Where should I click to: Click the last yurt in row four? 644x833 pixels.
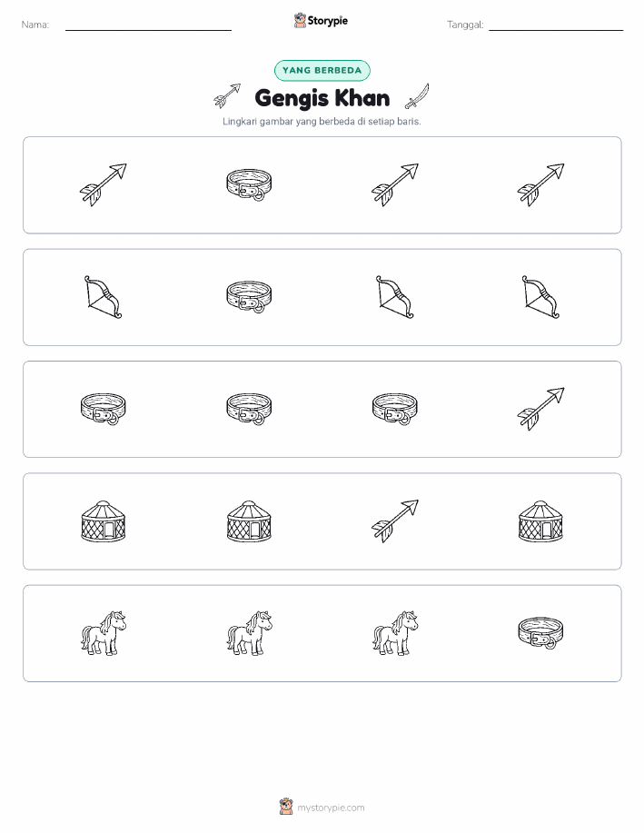(x=540, y=521)
